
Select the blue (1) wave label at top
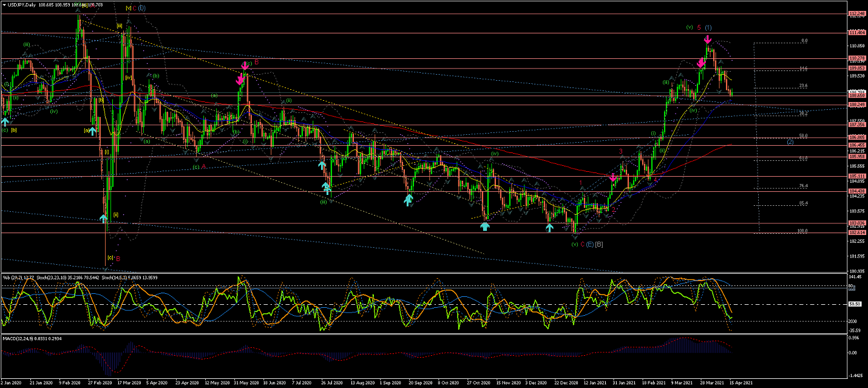[x=708, y=27]
